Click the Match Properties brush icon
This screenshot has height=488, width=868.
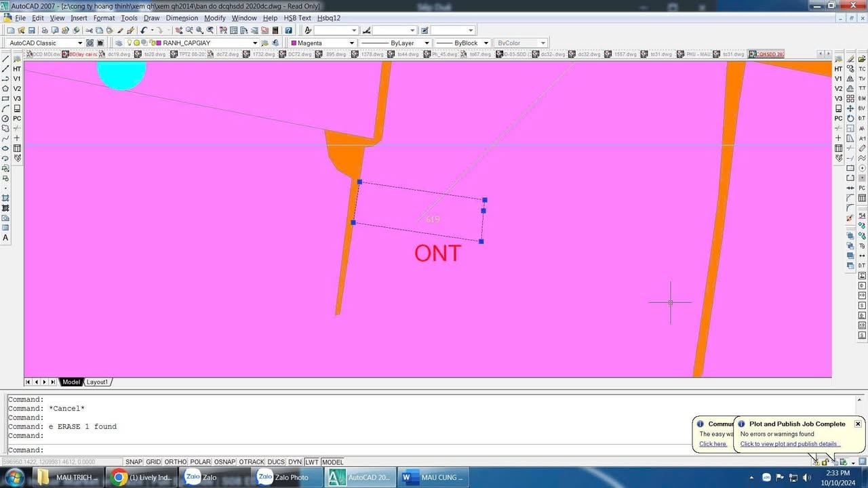131,30
